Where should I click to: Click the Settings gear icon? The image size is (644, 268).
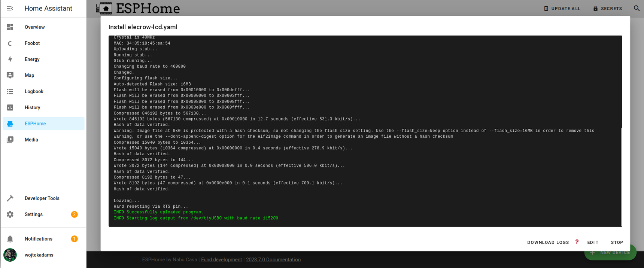click(x=10, y=214)
